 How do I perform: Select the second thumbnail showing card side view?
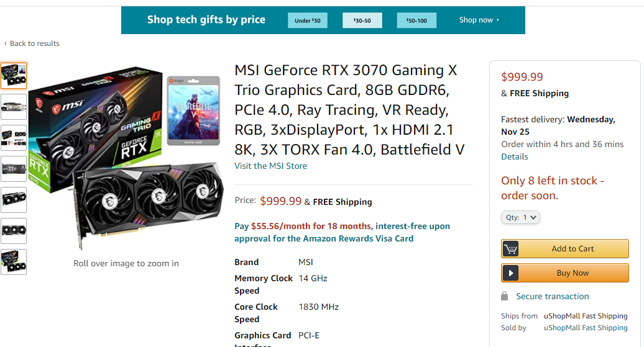(x=14, y=106)
